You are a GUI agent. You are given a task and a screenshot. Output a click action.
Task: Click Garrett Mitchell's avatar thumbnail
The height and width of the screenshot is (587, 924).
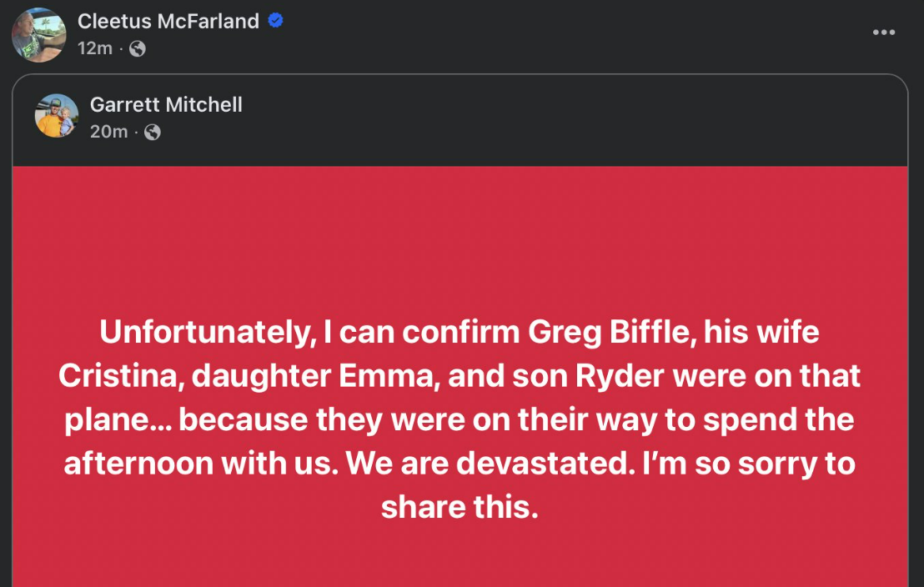click(x=55, y=117)
